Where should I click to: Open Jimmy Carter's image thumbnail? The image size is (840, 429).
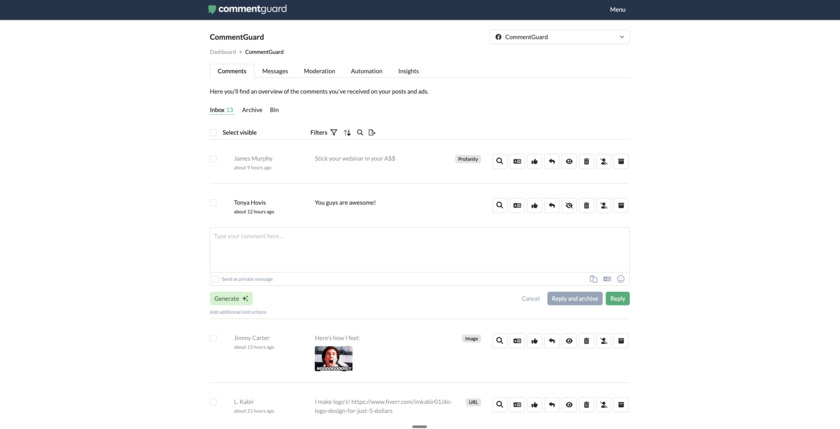(333, 358)
